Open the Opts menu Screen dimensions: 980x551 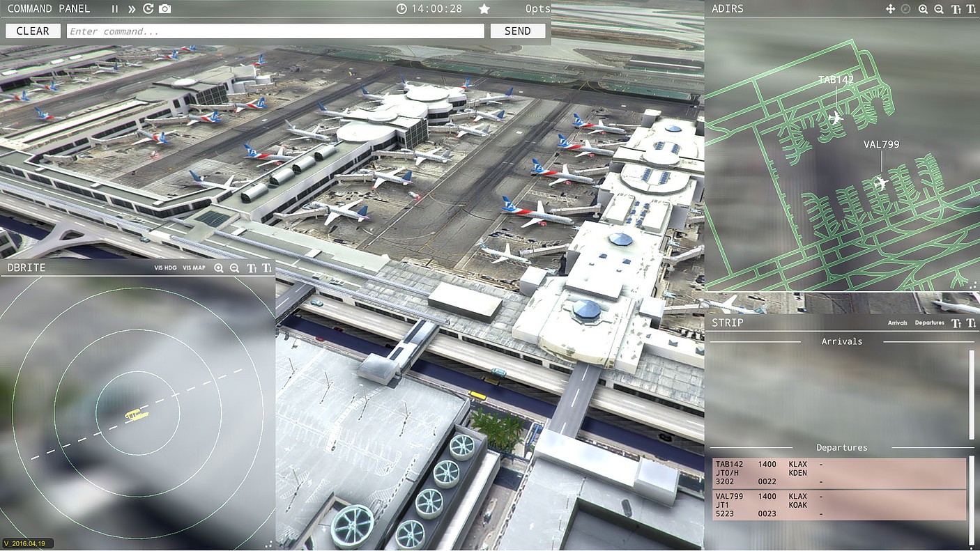(x=537, y=8)
